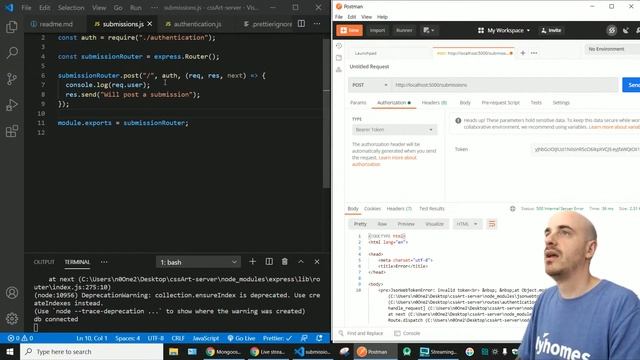Open the Accounts menu in VS Code
Image resolution: width=640 pixels, height=360 pixels.
pyautogui.click(x=12, y=293)
